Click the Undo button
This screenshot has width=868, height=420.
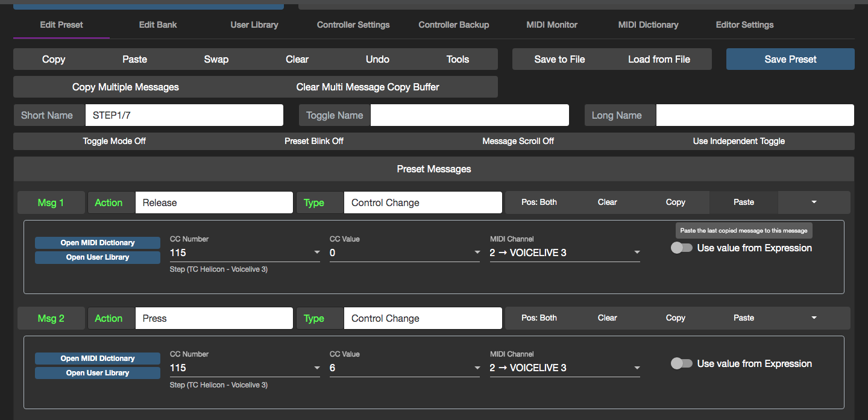377,59
